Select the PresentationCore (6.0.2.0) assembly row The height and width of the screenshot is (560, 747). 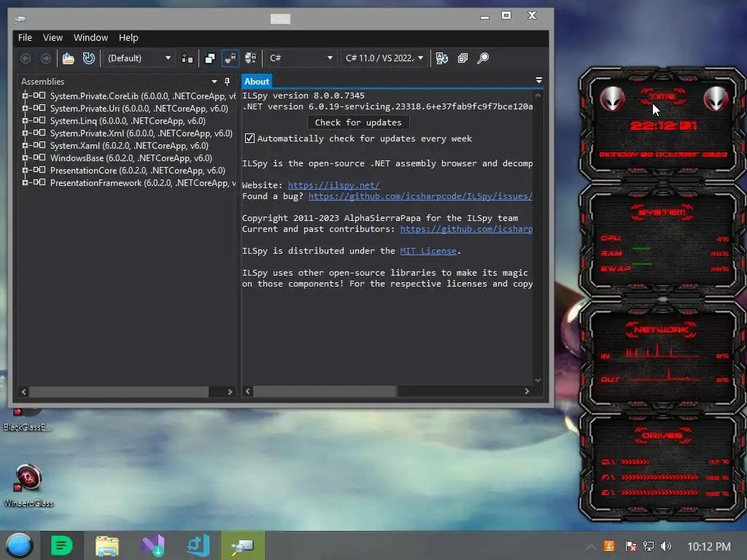tap(138, 171)
